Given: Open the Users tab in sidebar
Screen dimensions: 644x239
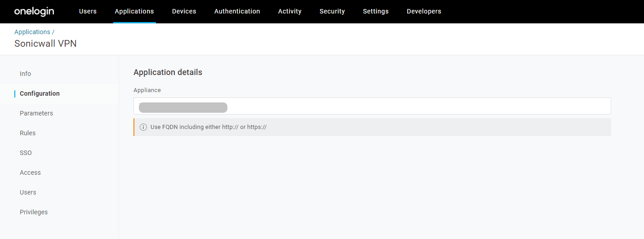Looking at the screenshot, I should (28, 192).
